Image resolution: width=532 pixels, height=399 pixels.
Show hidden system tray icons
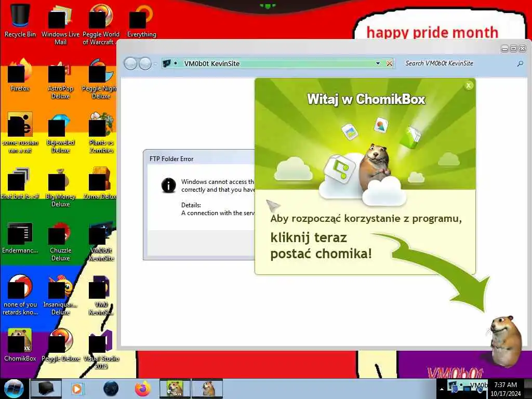[x=442, y=389]
